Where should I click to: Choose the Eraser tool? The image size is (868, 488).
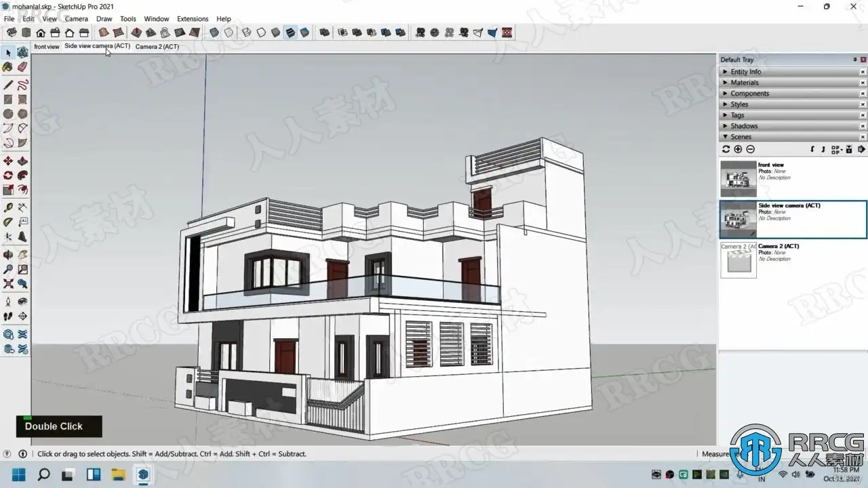coord(22,67)
